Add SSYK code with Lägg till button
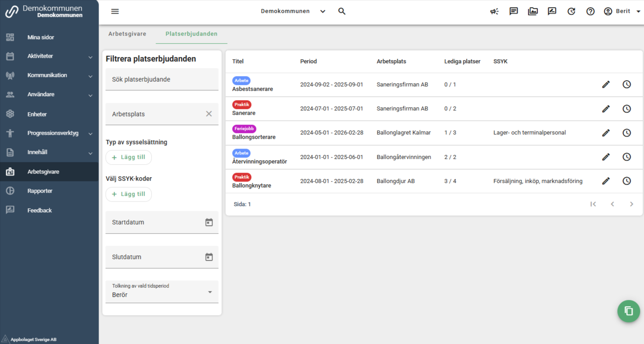 click(x=129, y=194)
